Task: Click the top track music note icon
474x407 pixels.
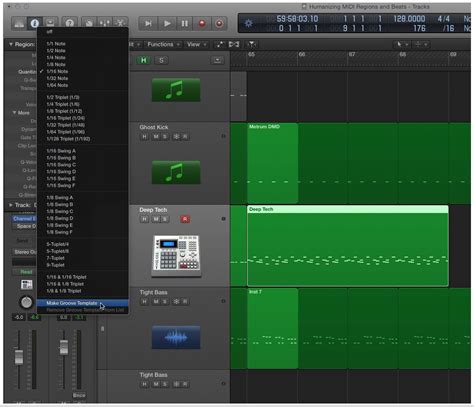Action: (x=176, y=90)
